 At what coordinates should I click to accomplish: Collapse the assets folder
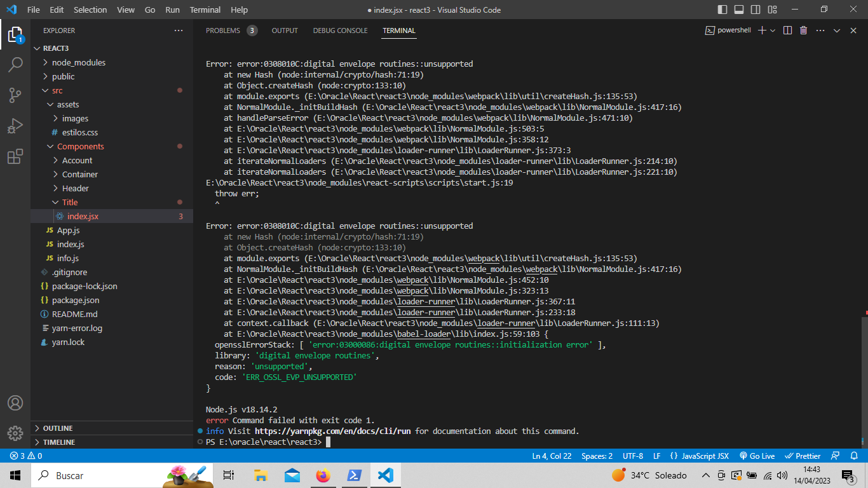pos(68,104)
